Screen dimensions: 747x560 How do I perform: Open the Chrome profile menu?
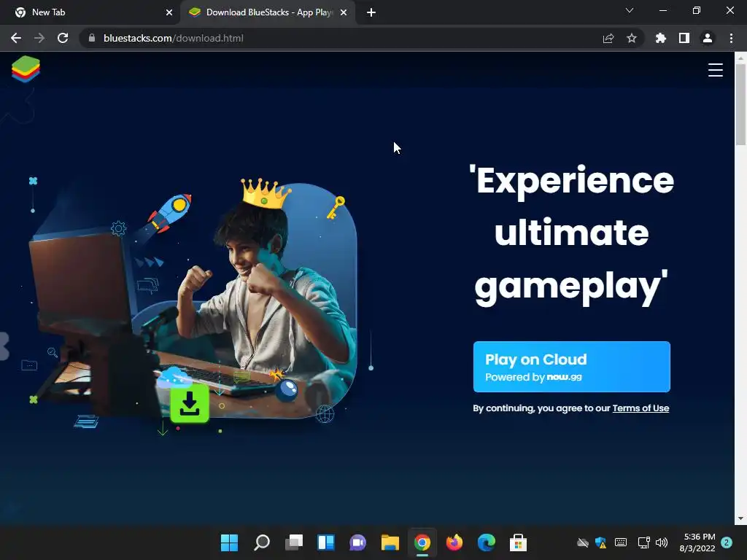coord(708,38)
